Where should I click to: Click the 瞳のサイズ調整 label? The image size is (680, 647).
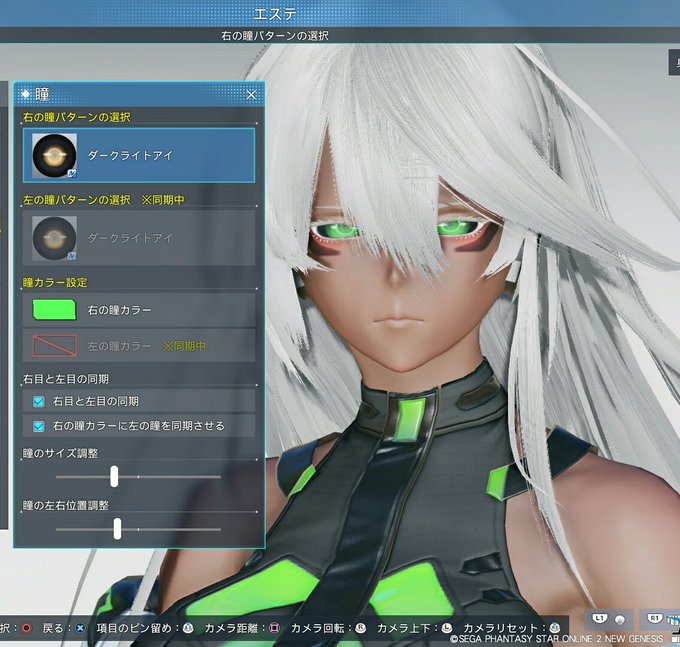tap(60, 453)
